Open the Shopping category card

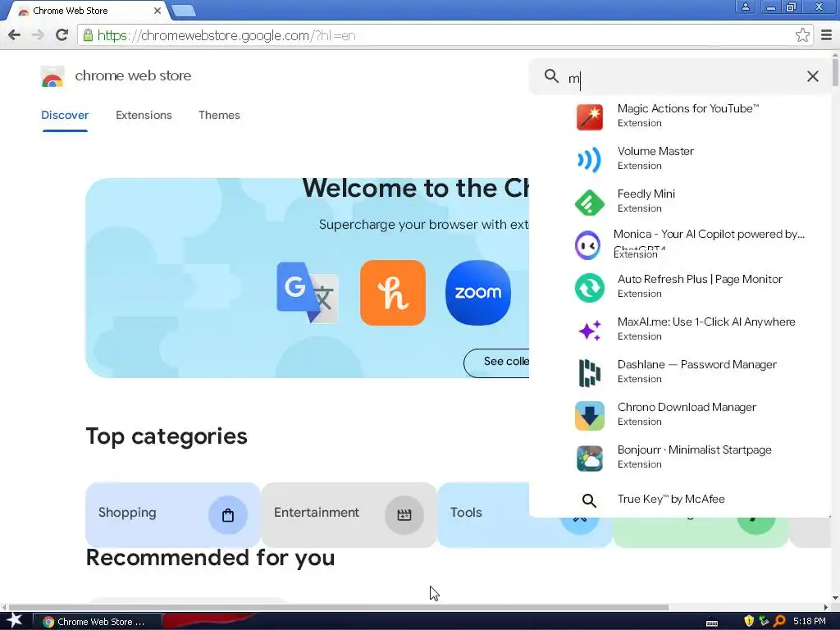(x=172, y=514)
